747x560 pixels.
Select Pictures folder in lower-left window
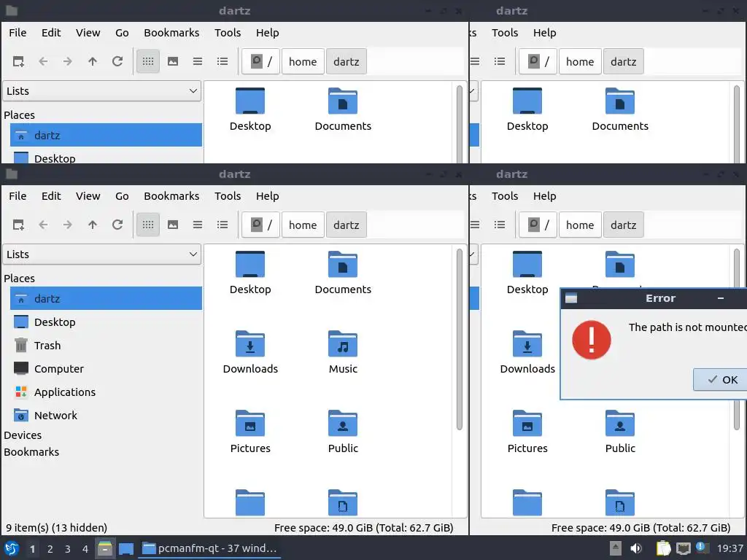coord(250,432)
